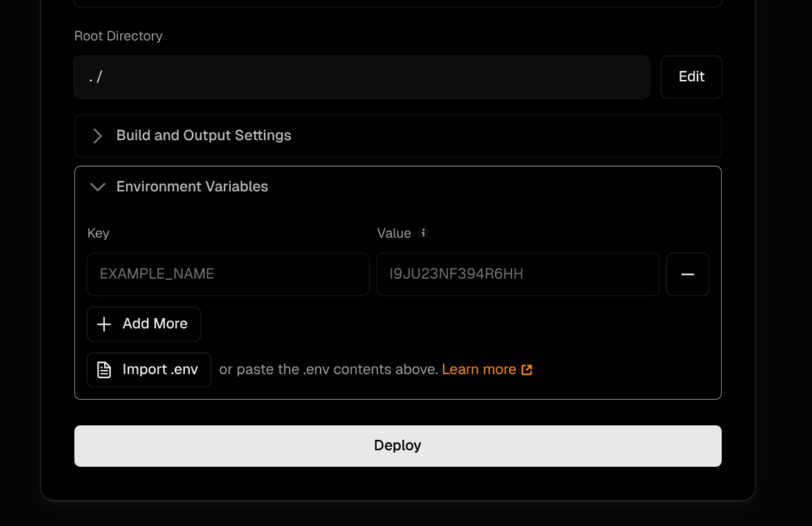812x526 pixels.
Task: Click the Import .env button
Action: tap(148, 370)
